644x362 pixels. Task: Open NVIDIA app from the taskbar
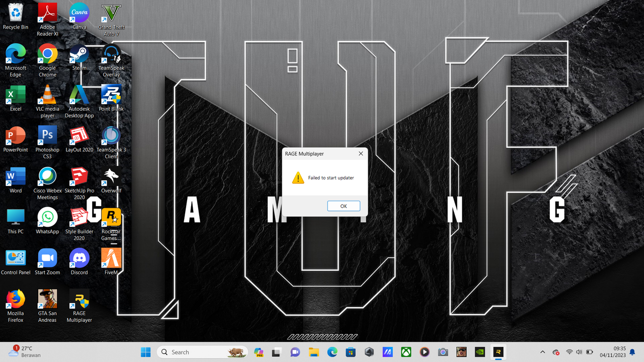pos(480,352)
